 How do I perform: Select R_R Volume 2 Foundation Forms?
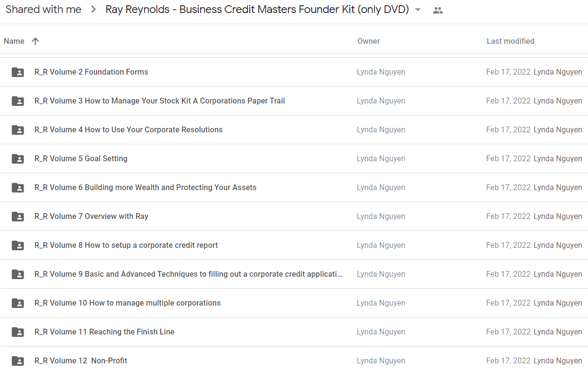coord(91,72)
